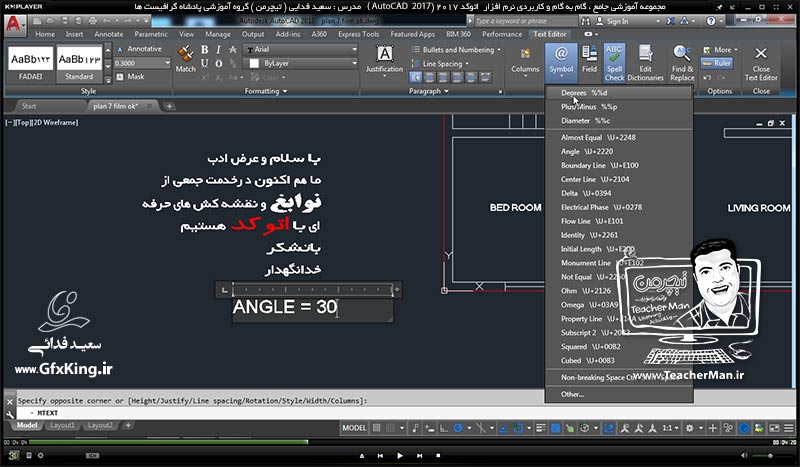Click the keyword search input field
800x467 pixels.
point(526,21)
